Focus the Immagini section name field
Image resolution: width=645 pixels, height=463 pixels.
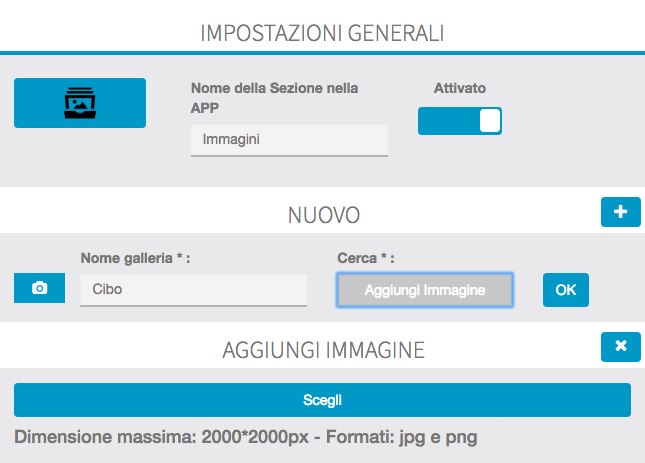click(289, 140)
